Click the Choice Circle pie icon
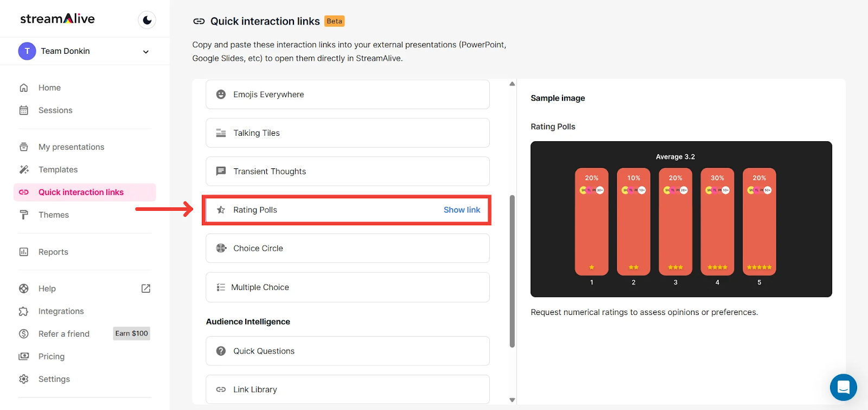 (221, 248)
